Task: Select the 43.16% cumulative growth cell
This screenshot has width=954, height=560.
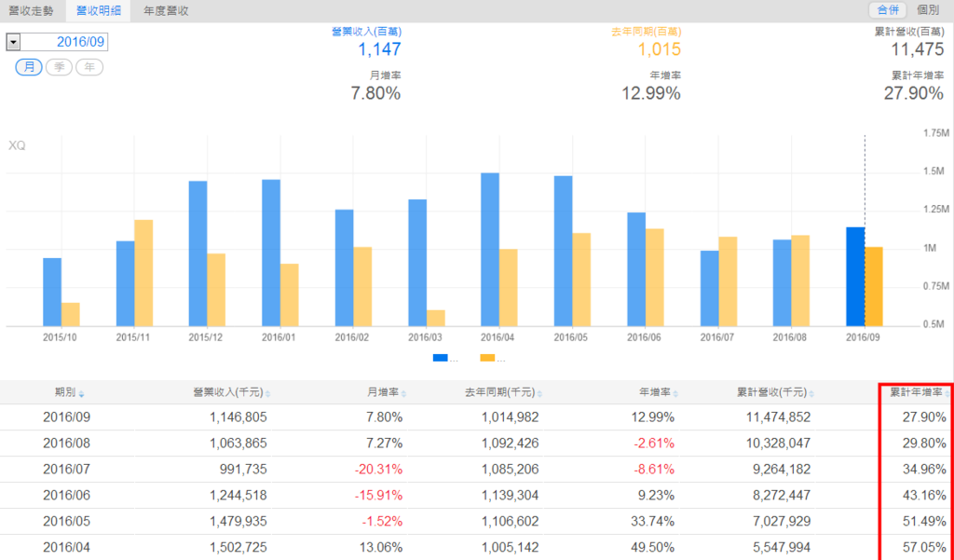Action: 924,496
